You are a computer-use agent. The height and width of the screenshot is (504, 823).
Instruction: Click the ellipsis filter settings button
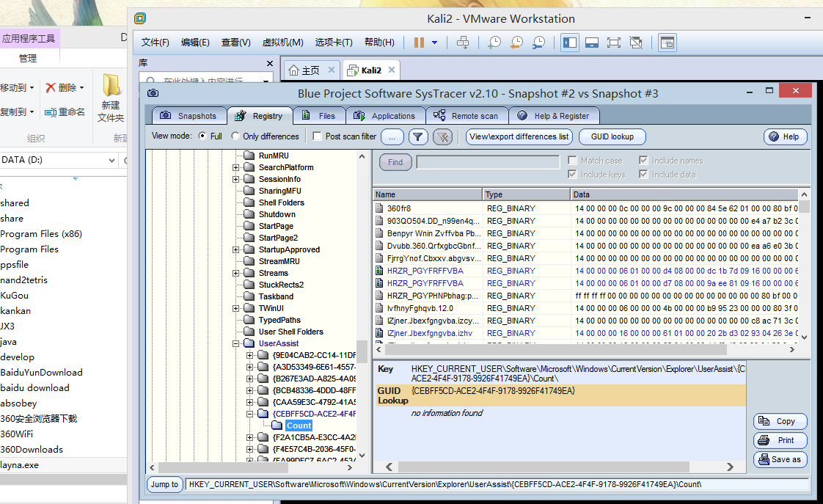pos(392,137)
